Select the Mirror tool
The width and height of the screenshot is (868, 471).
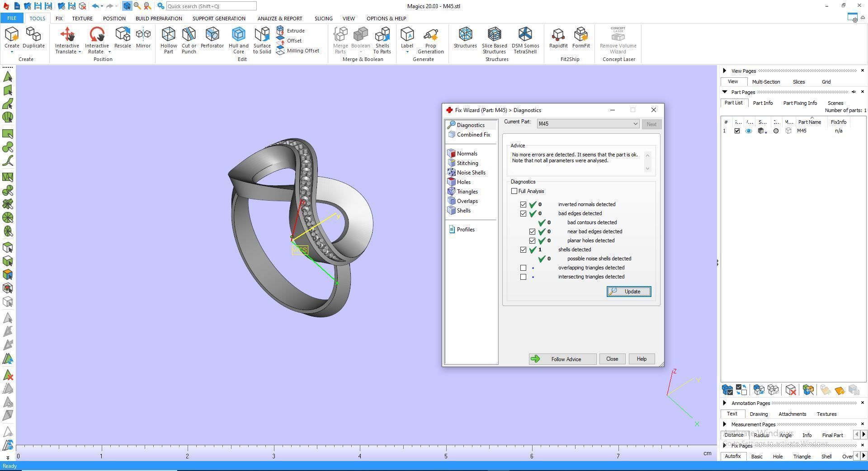[x=143, y=38]
